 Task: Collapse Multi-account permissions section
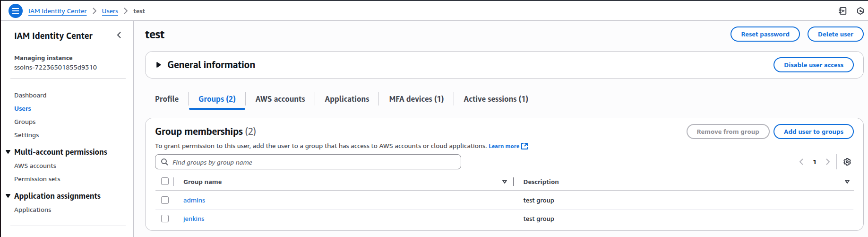8,152
